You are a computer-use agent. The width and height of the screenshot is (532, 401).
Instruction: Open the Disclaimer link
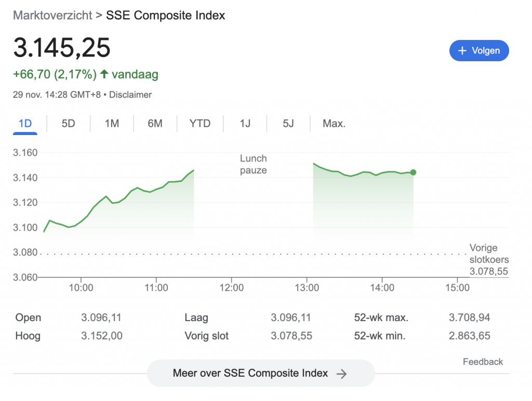click(130, 95)
